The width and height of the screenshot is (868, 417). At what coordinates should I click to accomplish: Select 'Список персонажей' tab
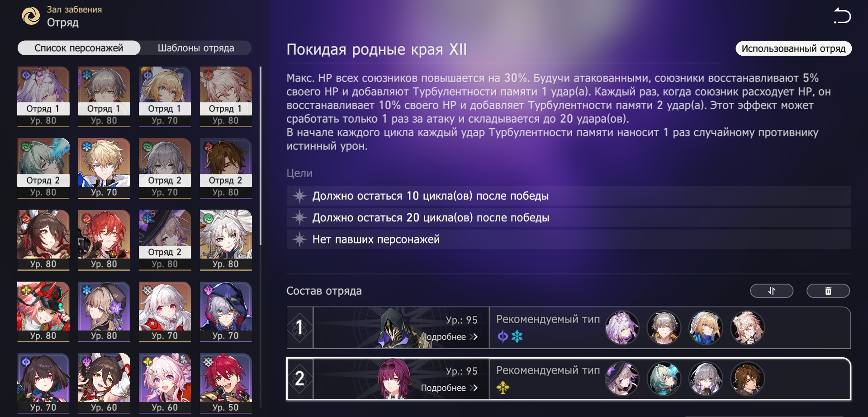79,48
